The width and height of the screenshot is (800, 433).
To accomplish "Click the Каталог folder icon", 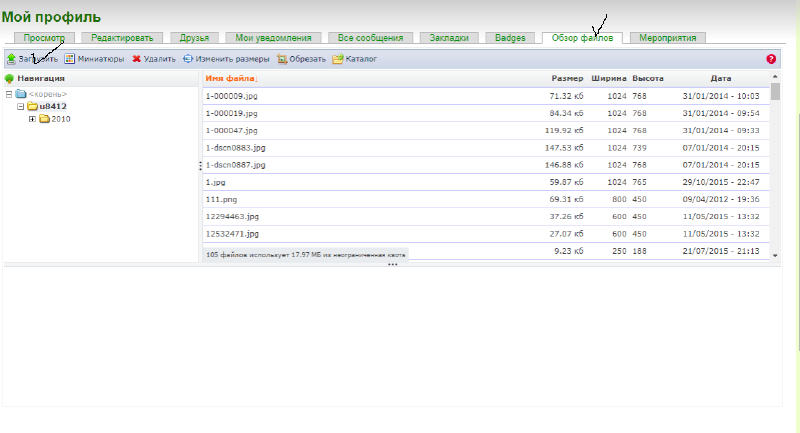I will coord(338,59).
